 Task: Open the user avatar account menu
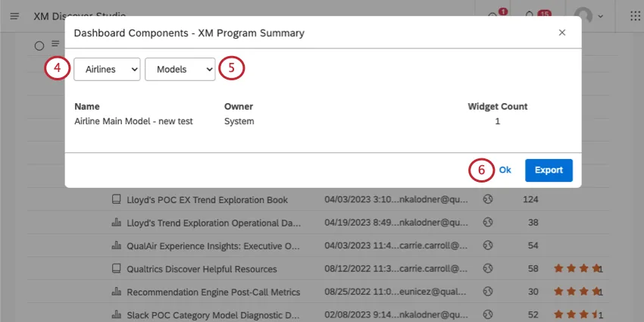[587, 16]
